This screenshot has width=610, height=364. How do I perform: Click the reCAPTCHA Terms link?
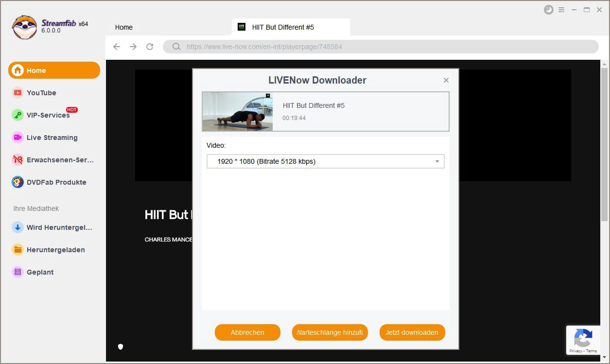pyautogui.click(x=592, y=351)
